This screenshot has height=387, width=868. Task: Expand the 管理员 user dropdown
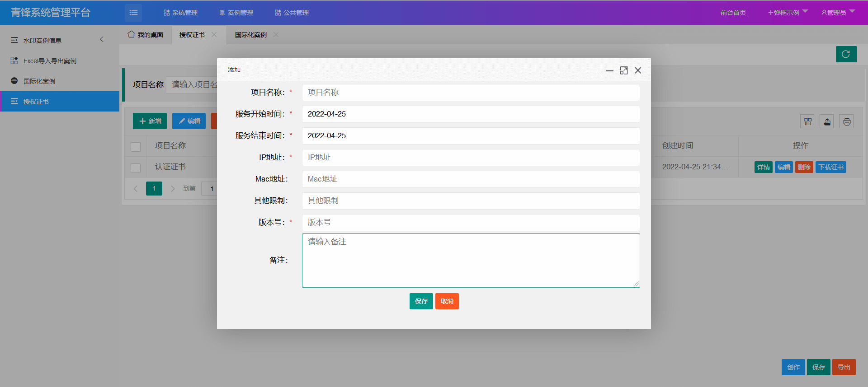point(838,13)
